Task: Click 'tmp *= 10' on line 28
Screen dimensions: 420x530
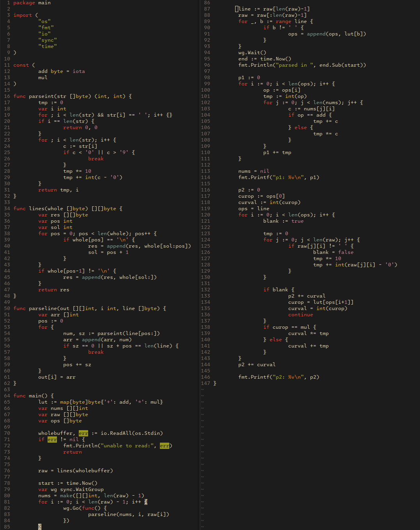Action: [77, 171]
